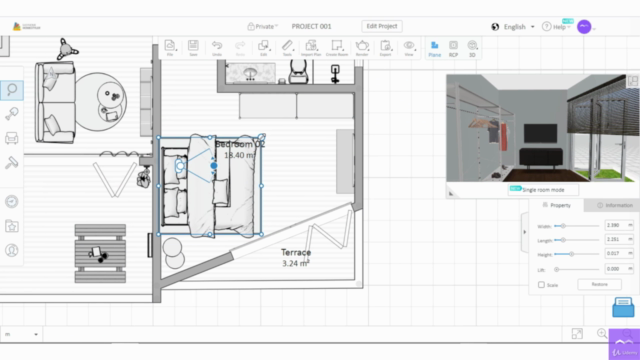Click the Save icon in toolbar
The width and height of the screenshot is (640, 360).
pos(193,48)
